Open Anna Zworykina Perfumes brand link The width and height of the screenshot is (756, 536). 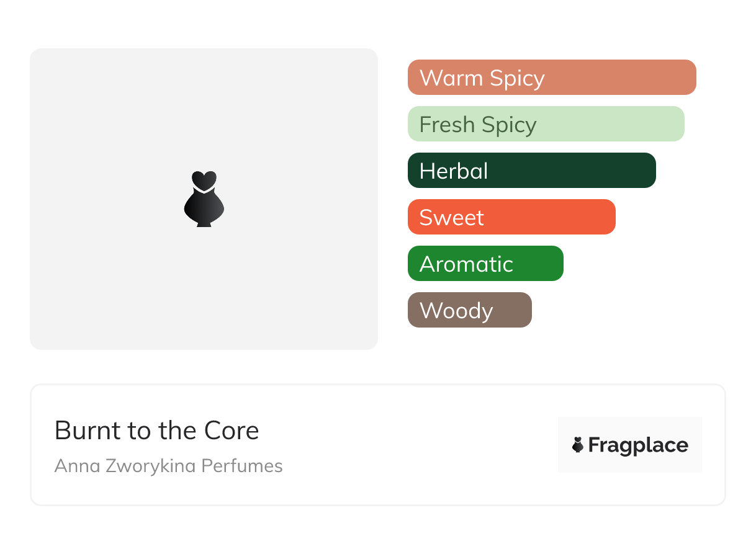click(168, 466)
